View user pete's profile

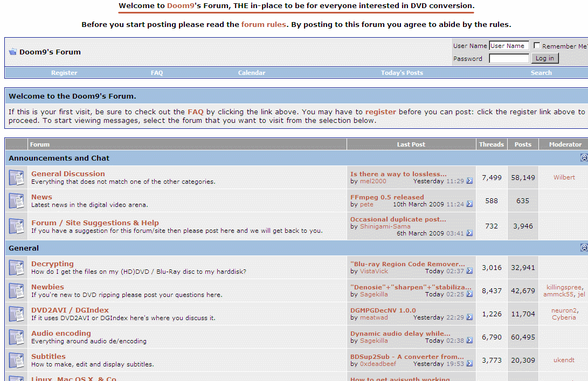366,204
